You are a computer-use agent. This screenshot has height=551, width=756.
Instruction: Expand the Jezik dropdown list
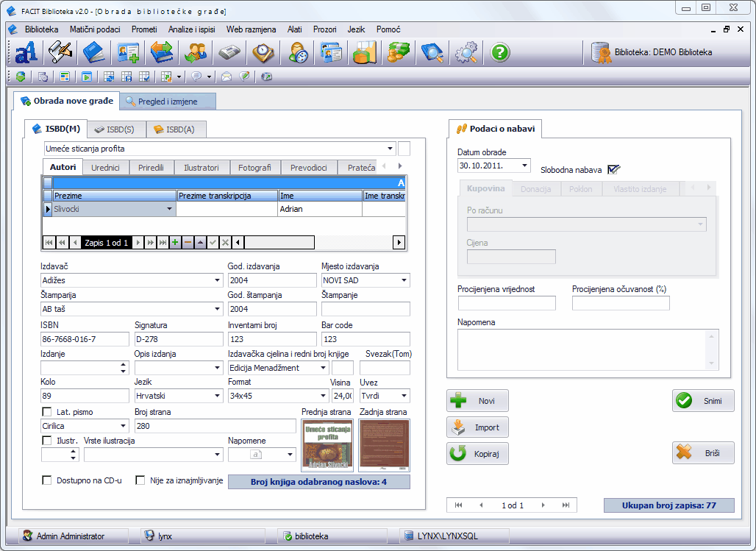coord(217,396)
